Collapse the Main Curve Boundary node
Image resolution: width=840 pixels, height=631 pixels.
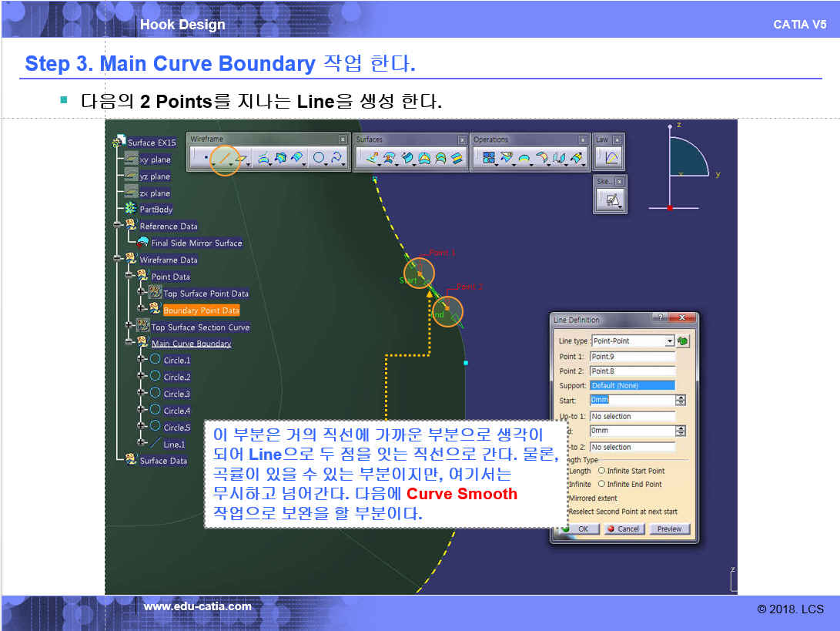click(129, 343)
